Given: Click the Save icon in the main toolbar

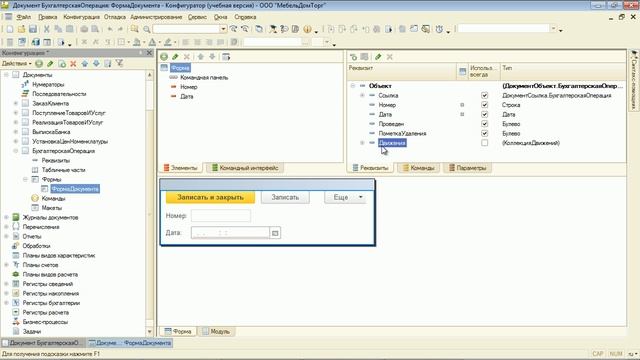Looking at the screenshot, I should pyautogui.click(x=33, y=29).
